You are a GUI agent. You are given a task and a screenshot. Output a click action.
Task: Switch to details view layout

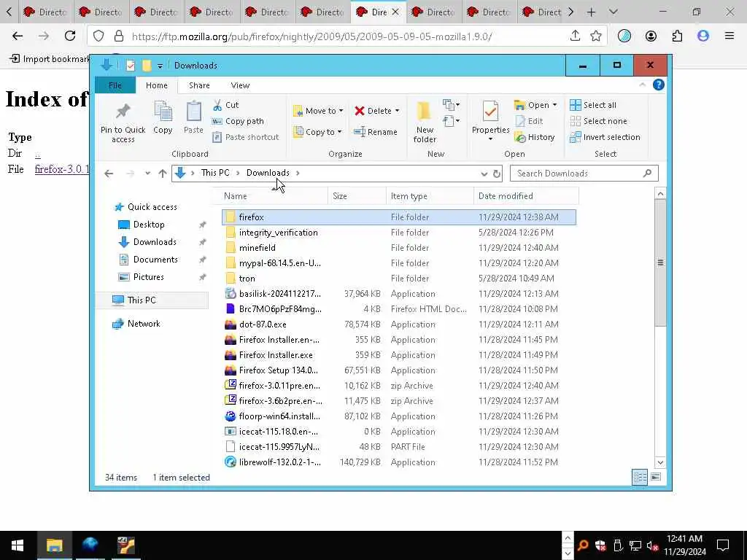click(x=640, y=477)
